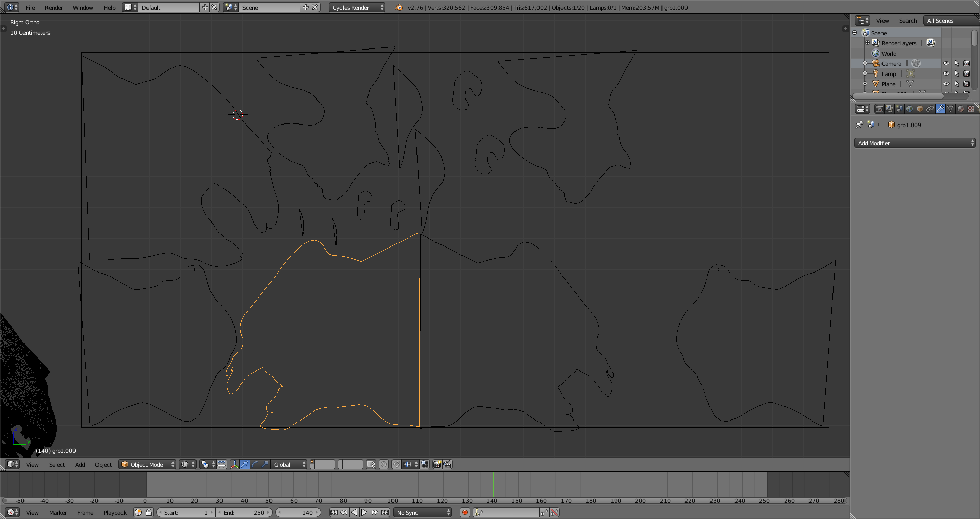Select the rotate manipulator arc icon
The height and width of the screenshot is (519, 980).
255,464
